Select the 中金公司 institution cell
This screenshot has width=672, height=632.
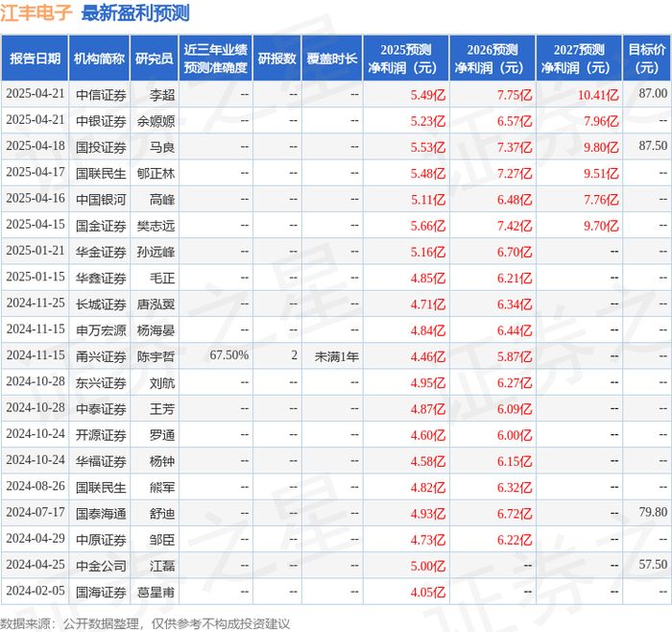click(x=101, y=566)
